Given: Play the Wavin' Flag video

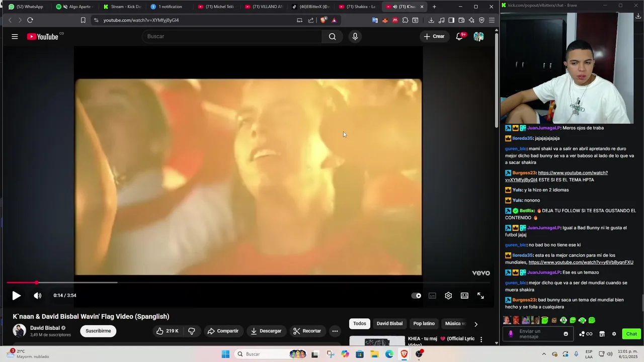Looking at the screenshot, I should [x=16, y=296].
